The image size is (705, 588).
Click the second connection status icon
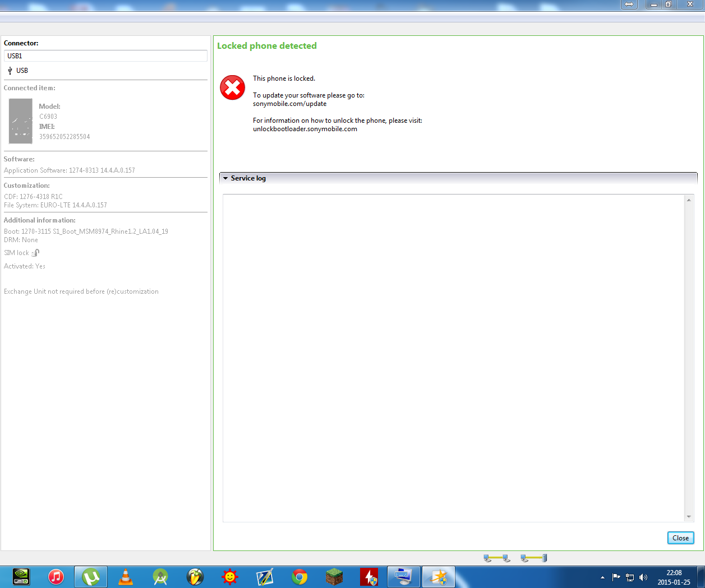[x=533, y=558]
